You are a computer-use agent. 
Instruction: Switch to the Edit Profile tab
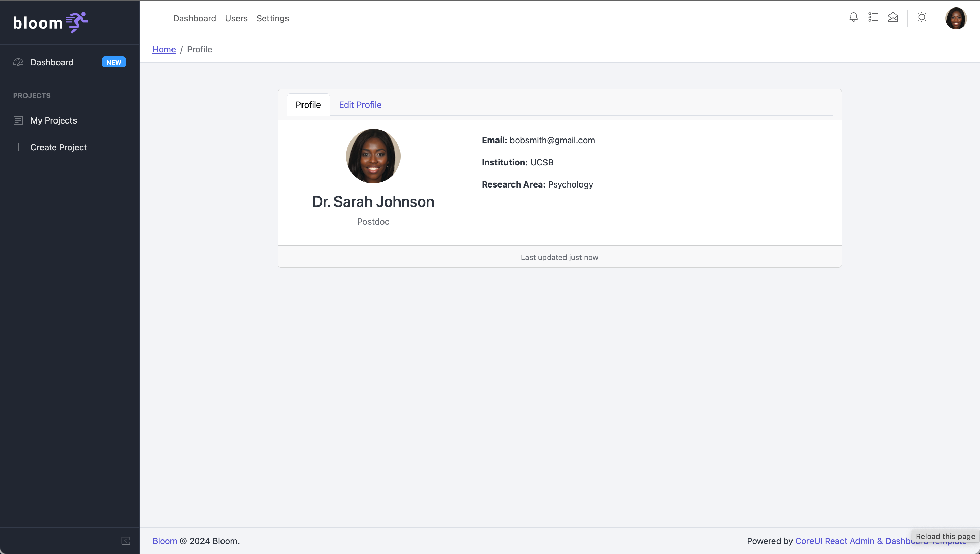click(x=360, y=104)
